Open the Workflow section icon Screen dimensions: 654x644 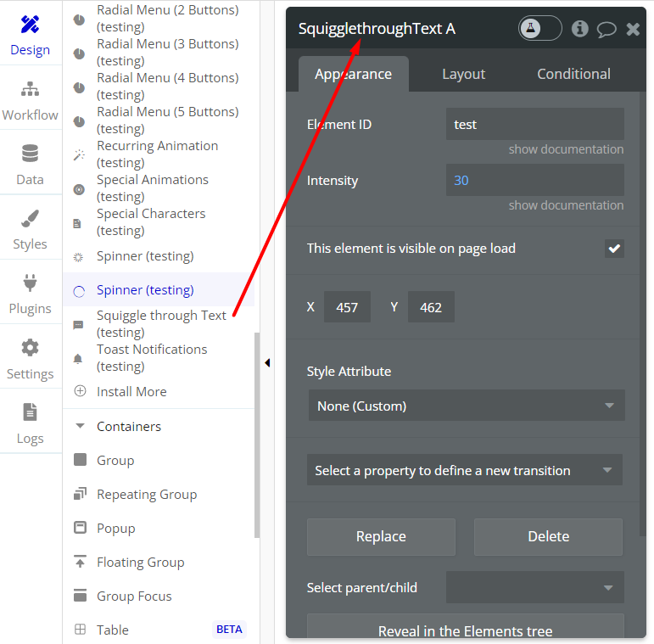pos(30,89)
